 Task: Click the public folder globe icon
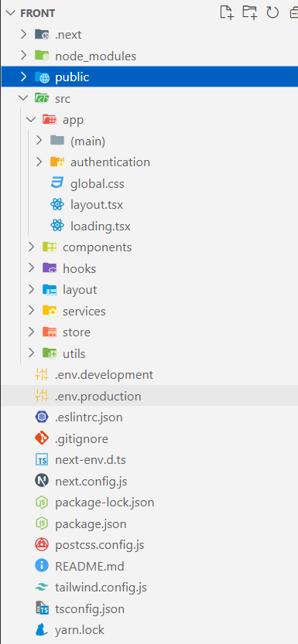click(42, 77)
